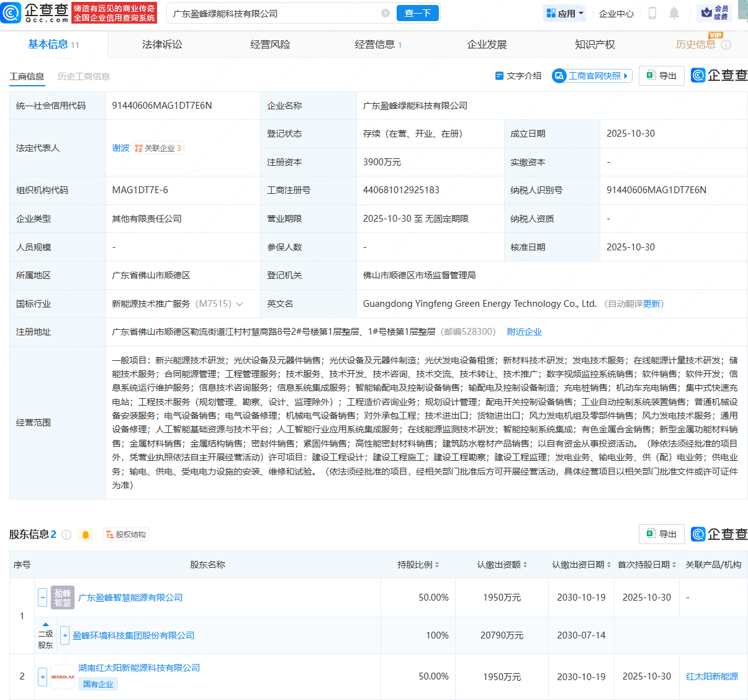The image size is (748, 700).
Task: Expand 盈峰环境科技集团股份有限公司 sub-shareholder
Action: coord(65,635)
